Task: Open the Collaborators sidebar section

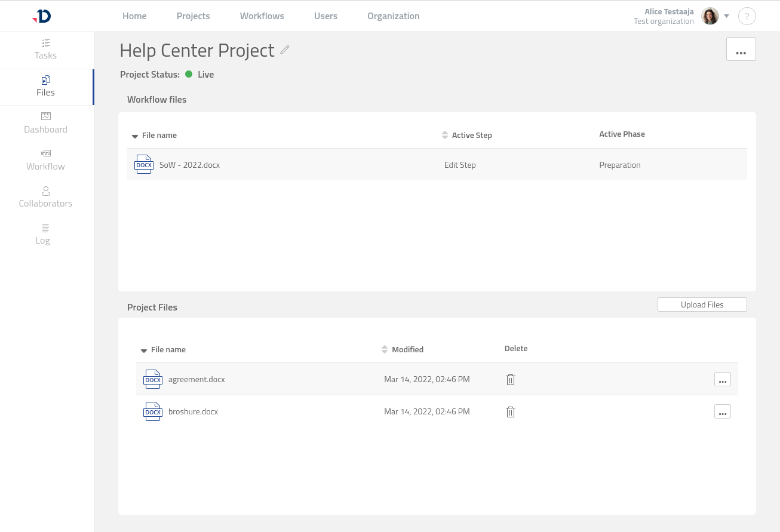Action: 45,198
